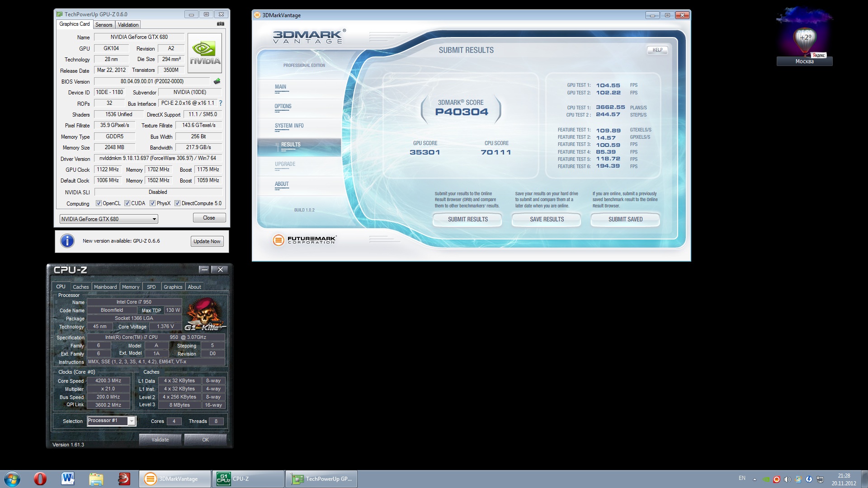Launch Opera browser from taskbar
This screenshot has height=488, width=868.
[40, 479]
